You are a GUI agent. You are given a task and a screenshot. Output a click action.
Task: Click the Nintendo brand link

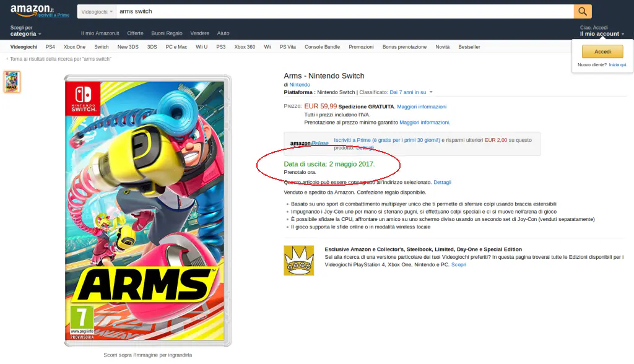coord(300,85)
